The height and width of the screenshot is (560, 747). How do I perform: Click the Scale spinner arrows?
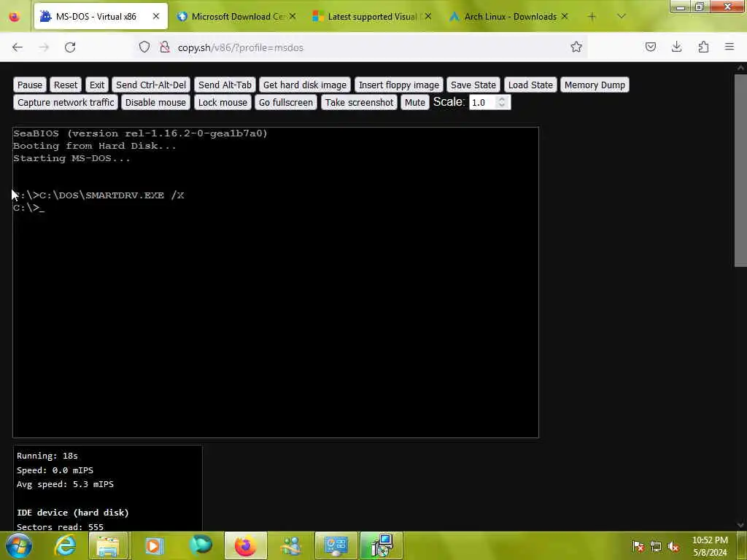tap(502, 102)
